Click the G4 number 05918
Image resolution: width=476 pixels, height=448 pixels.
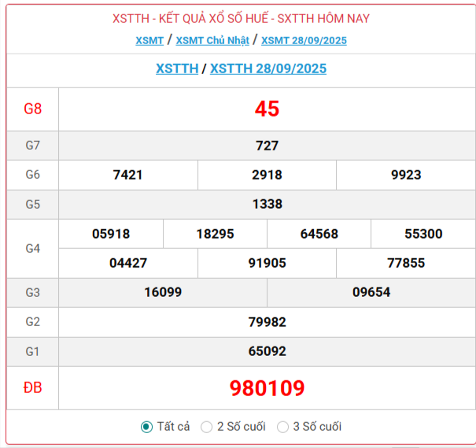(x=111, y=234)
